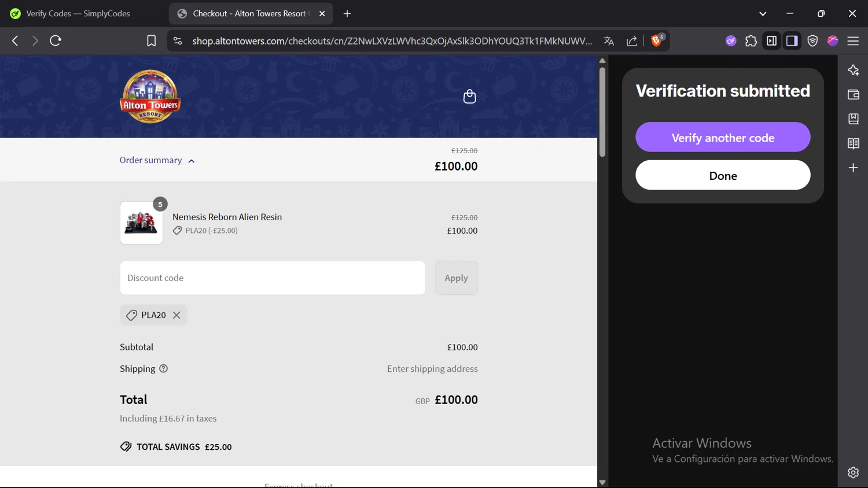The width and height of the screenshot is (868, 488).
Task: Click the TOTAL SAVINGS £25.00 text
Action: tap(184, 447)
